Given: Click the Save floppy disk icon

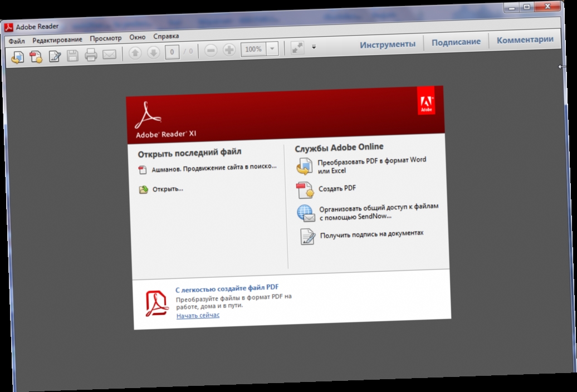Looking at the screenshot, I should (72, 56).
